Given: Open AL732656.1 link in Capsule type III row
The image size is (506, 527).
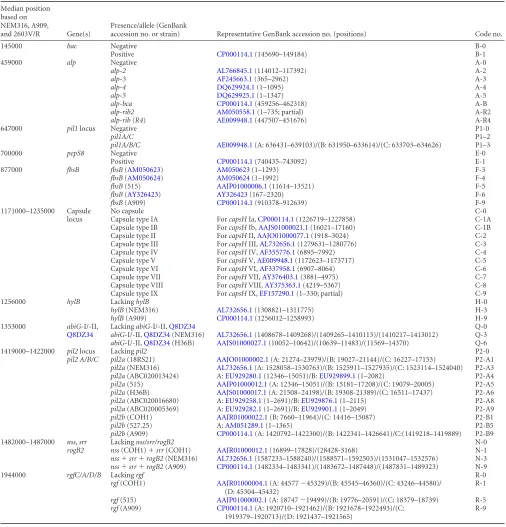Looking at the screenshot, I should (277, 244).
